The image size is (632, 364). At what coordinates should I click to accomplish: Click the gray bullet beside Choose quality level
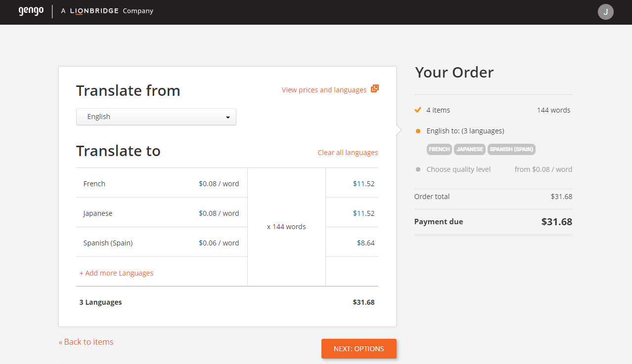(417, 169)
